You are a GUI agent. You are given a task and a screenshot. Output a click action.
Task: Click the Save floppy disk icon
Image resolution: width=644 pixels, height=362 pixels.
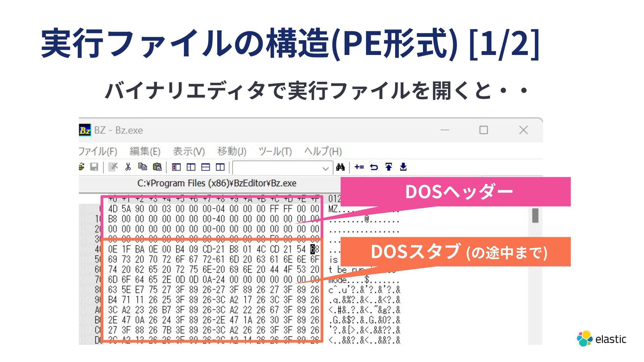94,167
